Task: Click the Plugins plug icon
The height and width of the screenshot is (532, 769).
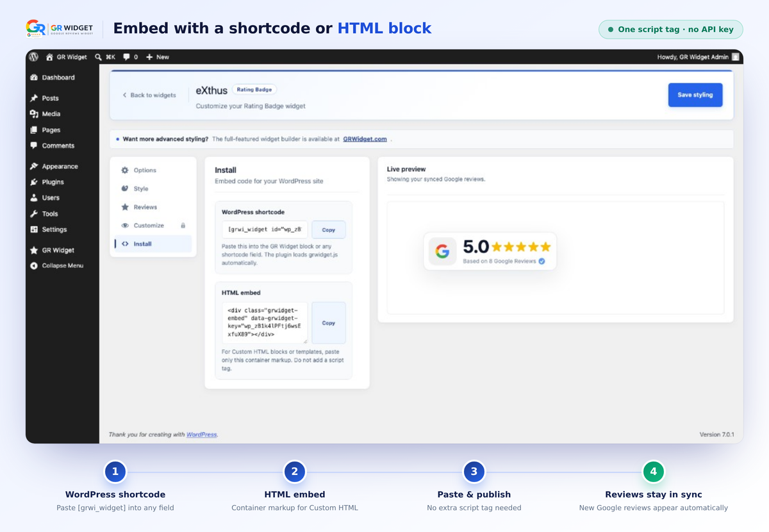Action: pyautogui.click(x=34, y=182)
